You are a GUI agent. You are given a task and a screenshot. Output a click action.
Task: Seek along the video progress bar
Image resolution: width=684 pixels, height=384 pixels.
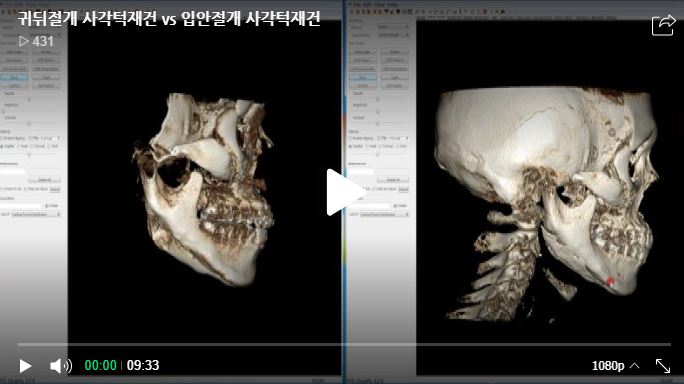(x=344, y=344)
